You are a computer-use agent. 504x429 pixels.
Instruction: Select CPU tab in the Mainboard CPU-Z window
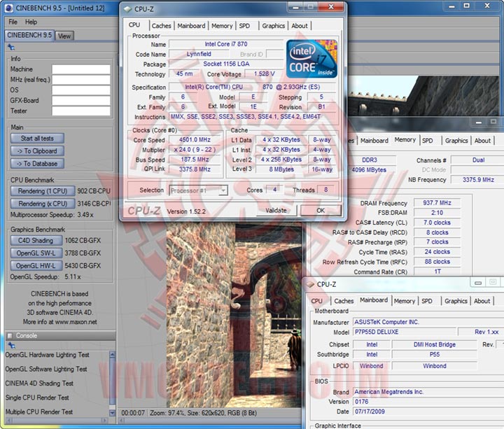tap(316, 301)
